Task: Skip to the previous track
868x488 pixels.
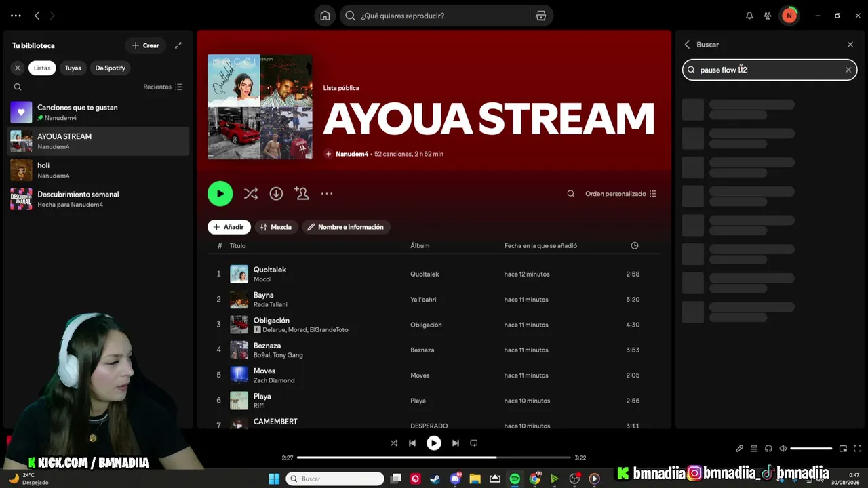Action: click(412, 443)
